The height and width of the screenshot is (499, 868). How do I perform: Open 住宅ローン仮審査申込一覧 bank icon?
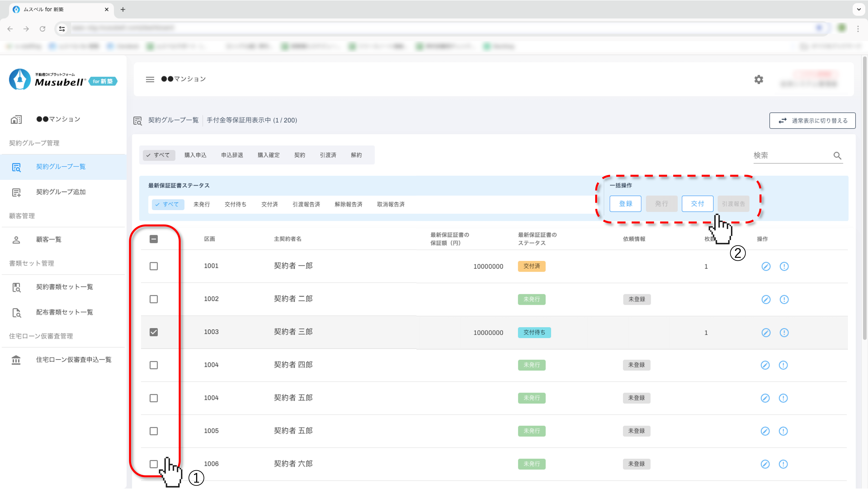[x=16, y=360]
